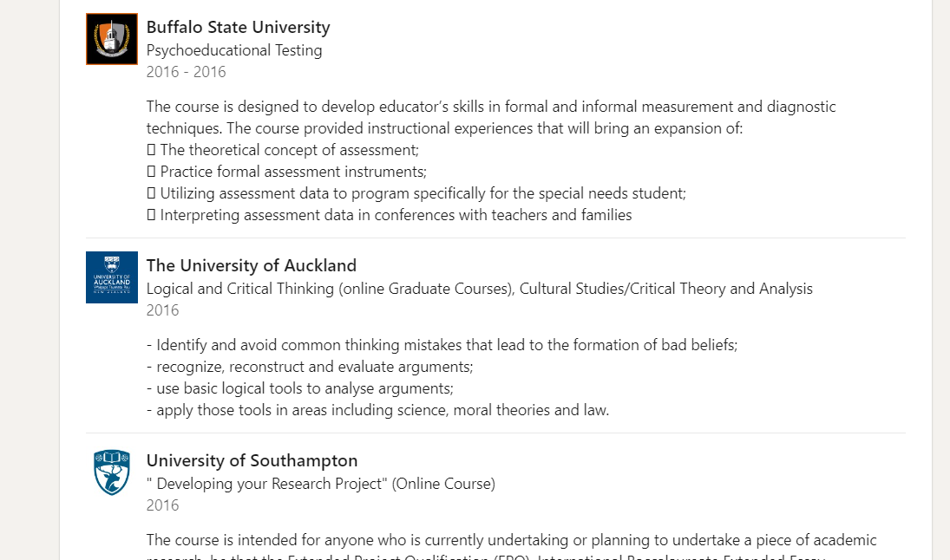Open the University of Southampton school name
Viewport: 950px width, 560px height.
coord(252,460)
